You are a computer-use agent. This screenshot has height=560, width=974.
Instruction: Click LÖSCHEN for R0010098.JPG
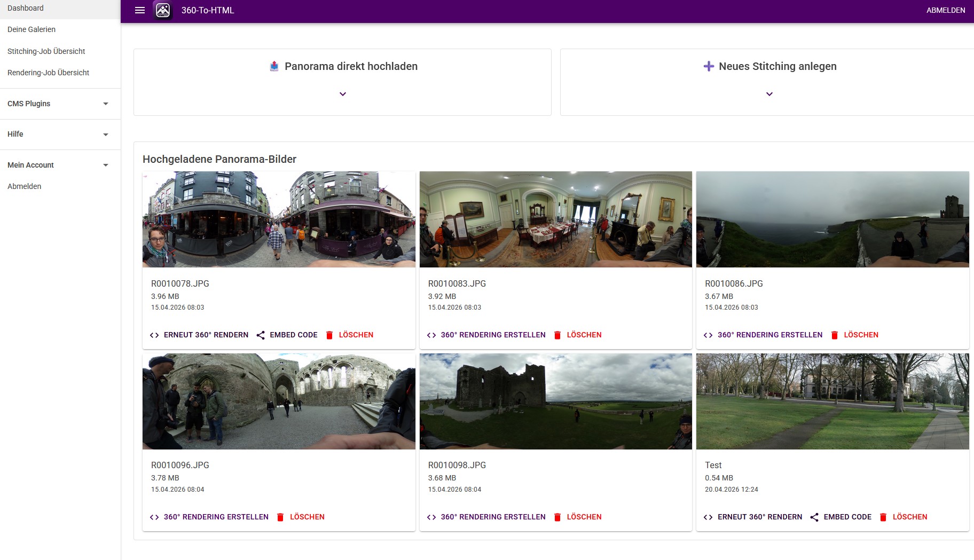pyautogui.click(x=584, y=517)
